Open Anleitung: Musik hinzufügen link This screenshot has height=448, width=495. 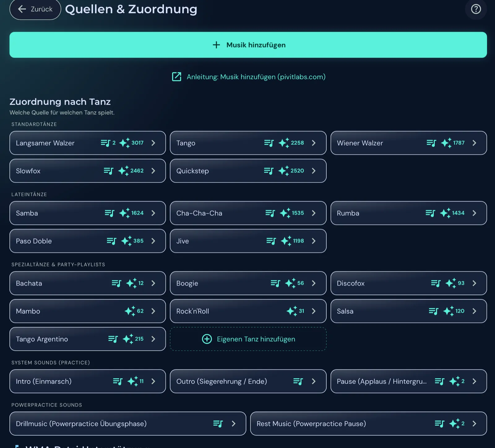pyautogui.click(x=248, y=77)
